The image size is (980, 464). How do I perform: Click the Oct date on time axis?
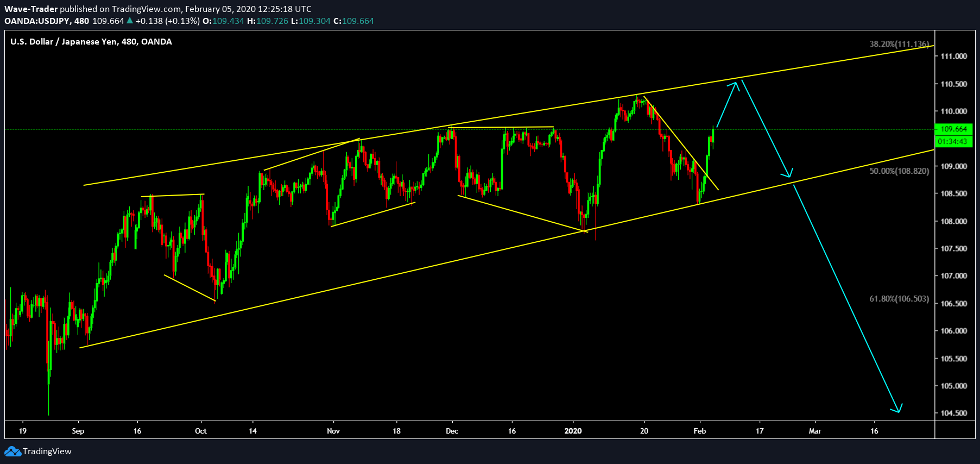tap(201, 431)
